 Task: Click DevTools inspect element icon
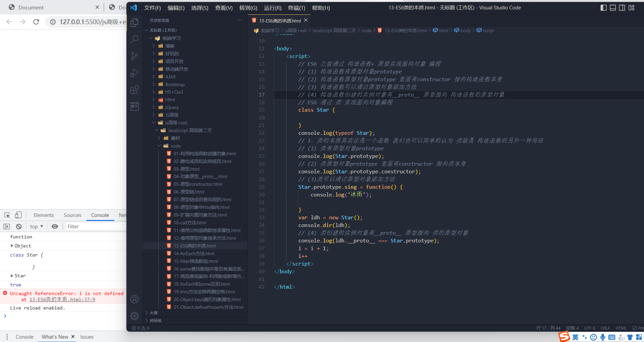tap(7, 215)
